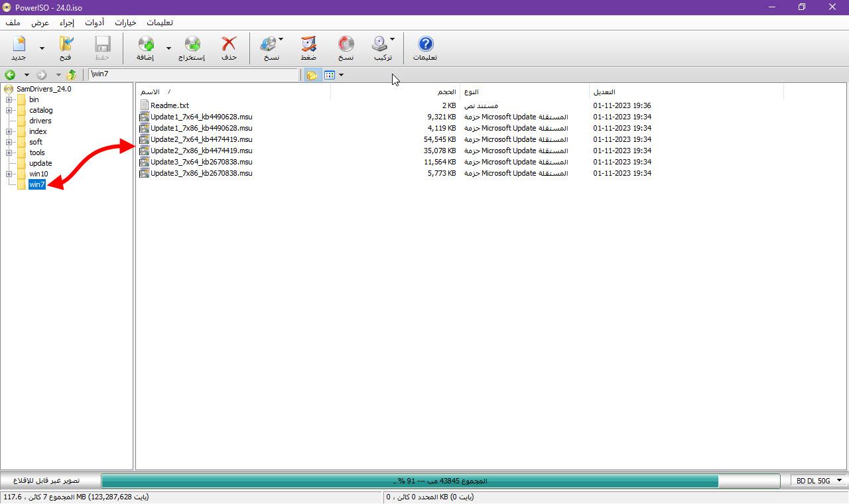Click the 91% capacity progress bar

440,480
